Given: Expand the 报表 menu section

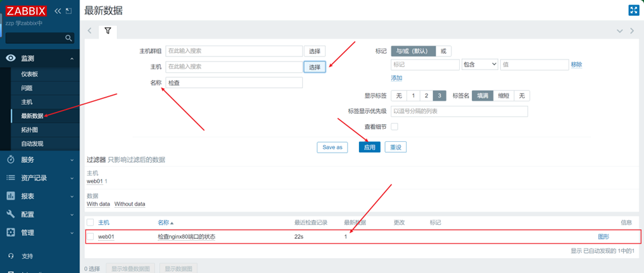Looking at the screenshot, I should point(72,196).
